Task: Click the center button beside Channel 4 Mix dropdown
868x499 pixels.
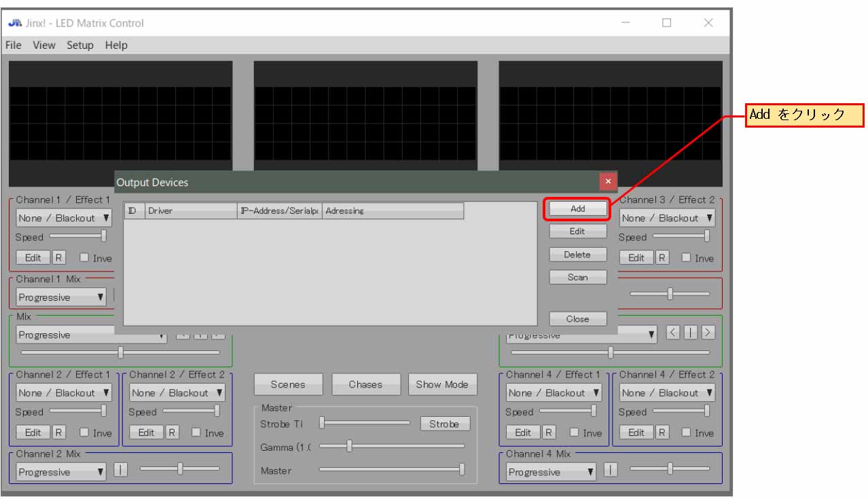Action: (611, 470)
